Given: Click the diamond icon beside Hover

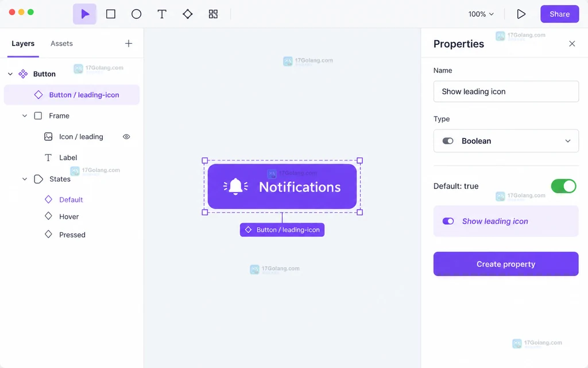Looking at the screenshot, I should click(48, 216).
